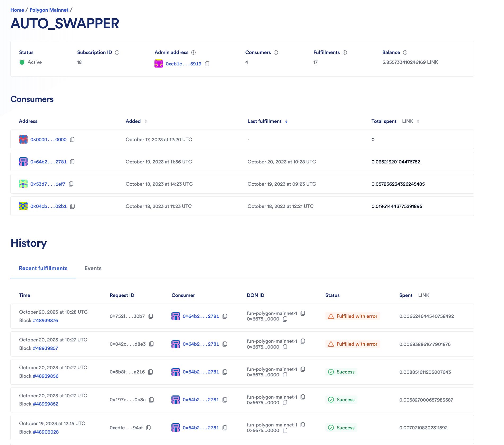Sort consumers by Total spent
Viewport: 504px width, 445px height.
point(418,121)
